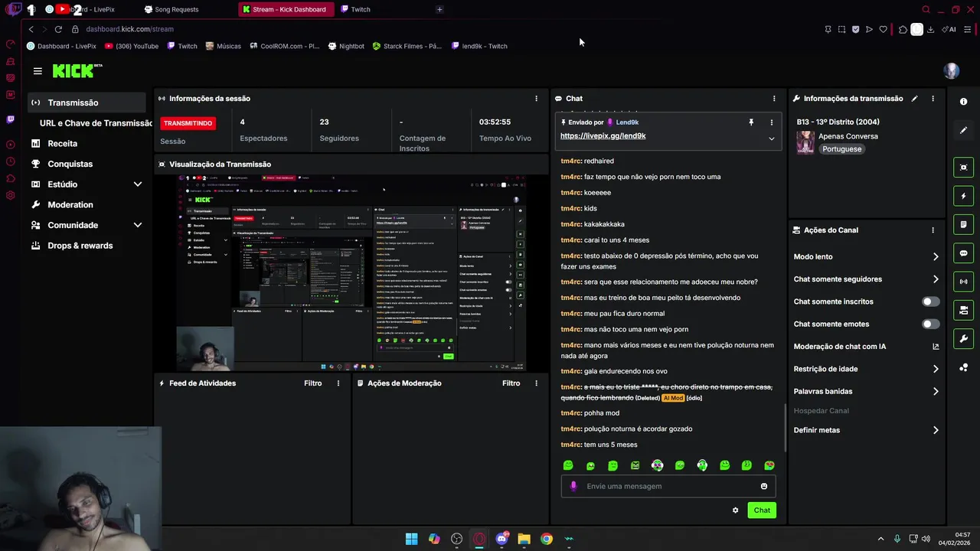Viewport: 980px width, 551px height.
Task: Toggle the session notes document icon
Action: click(x=963, y=224)
